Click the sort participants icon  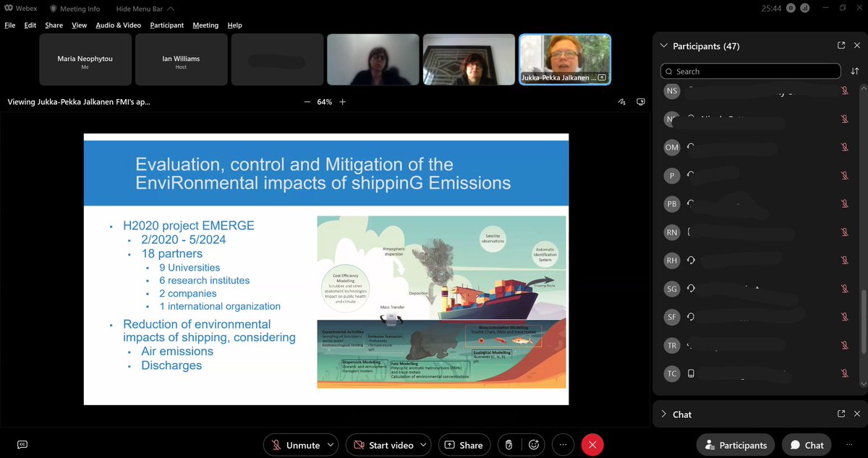(855, 71)
